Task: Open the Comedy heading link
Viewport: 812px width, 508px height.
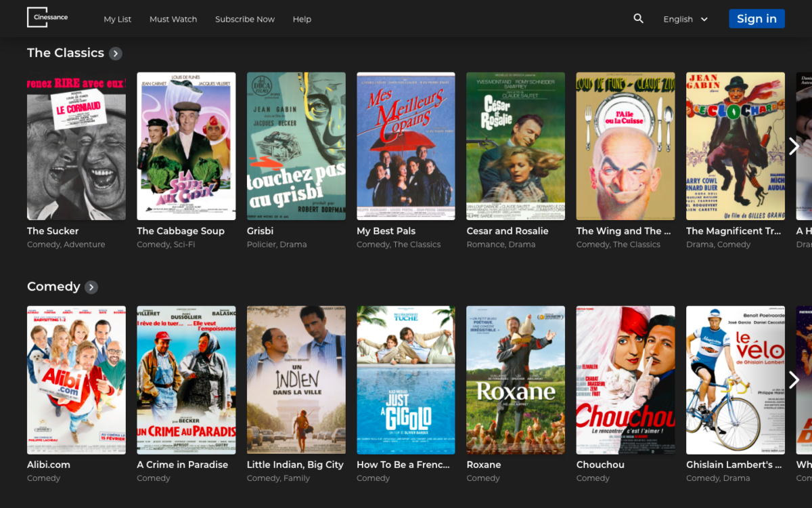Action: (x=53, y=287)
